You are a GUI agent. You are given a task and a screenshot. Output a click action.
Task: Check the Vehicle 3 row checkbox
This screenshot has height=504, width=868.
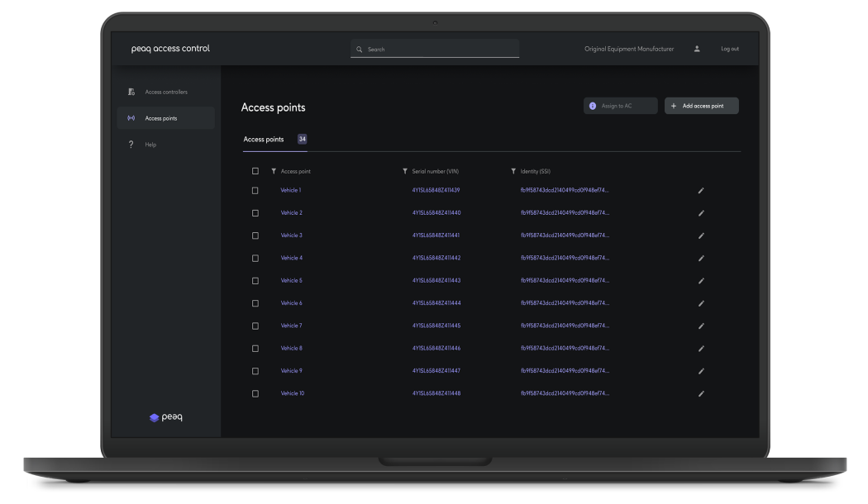point(255,235)
